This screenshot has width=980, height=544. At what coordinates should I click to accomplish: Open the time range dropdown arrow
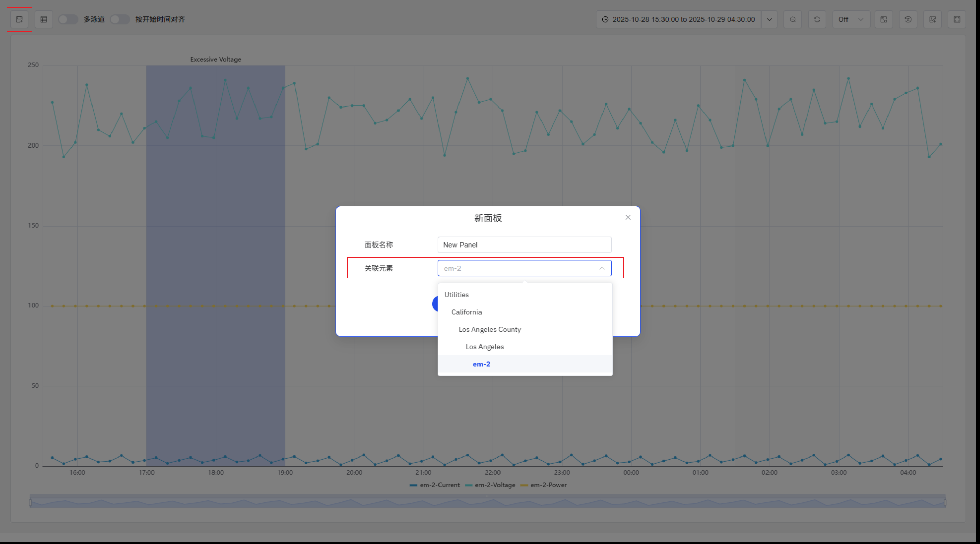769,19
